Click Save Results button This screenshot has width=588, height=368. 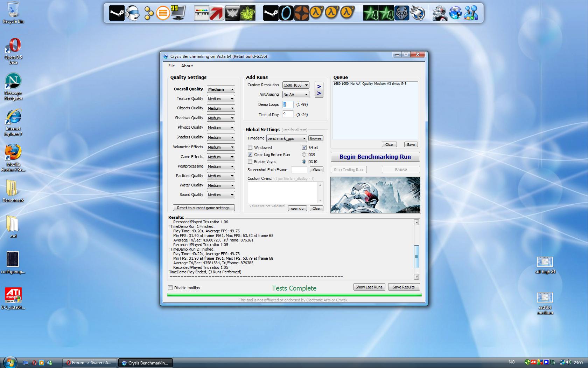pyautogui.click(x=404, y=287)
